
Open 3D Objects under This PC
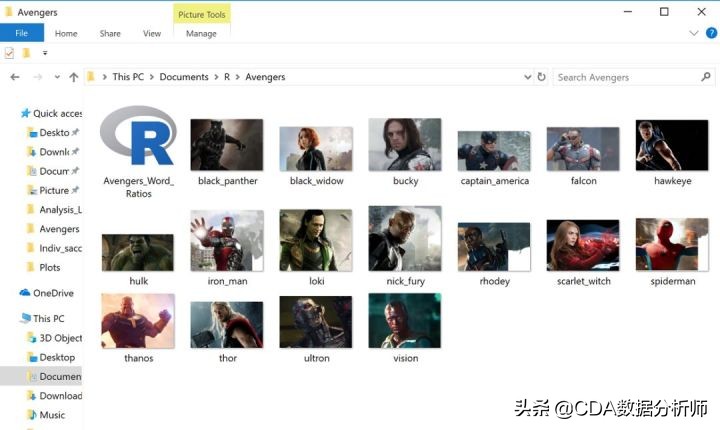point(55,338)
